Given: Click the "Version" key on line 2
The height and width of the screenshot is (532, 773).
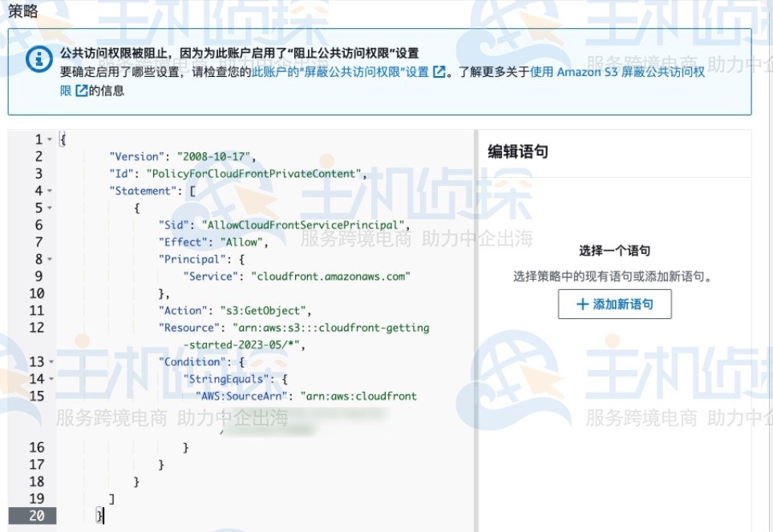Looking at the screenshot, I should click(136, 157).
